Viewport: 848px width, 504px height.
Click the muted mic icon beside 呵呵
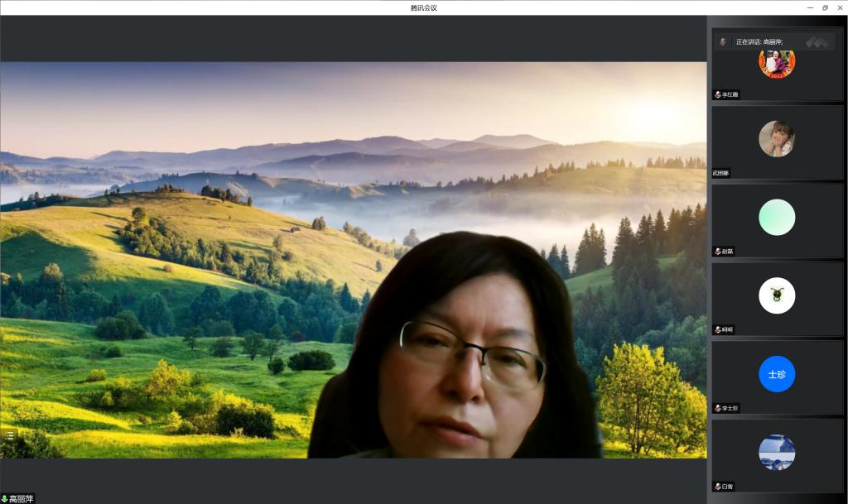tap(718, 330)
